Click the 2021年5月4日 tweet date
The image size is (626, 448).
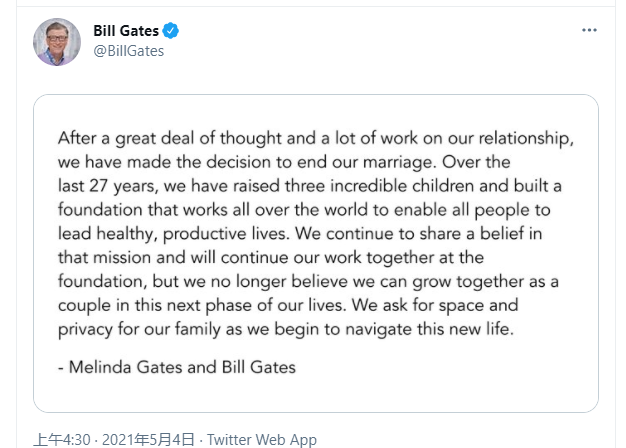pyautogui.click(x=148, y=439)
